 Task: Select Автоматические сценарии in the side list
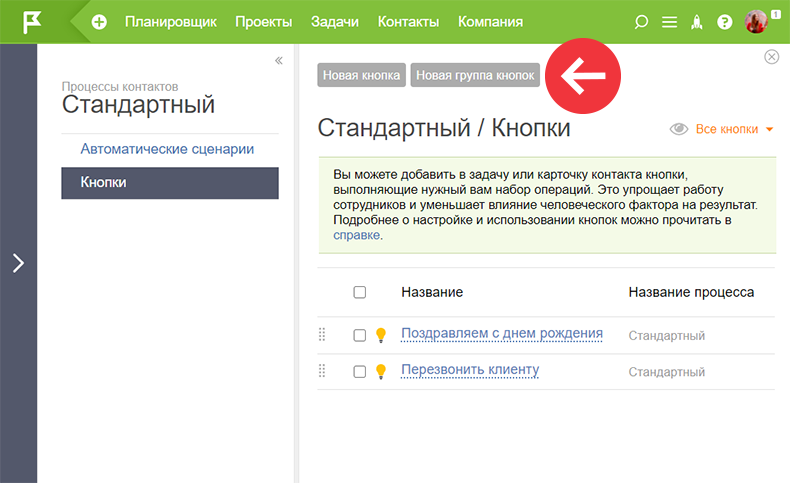pos(167,149)
